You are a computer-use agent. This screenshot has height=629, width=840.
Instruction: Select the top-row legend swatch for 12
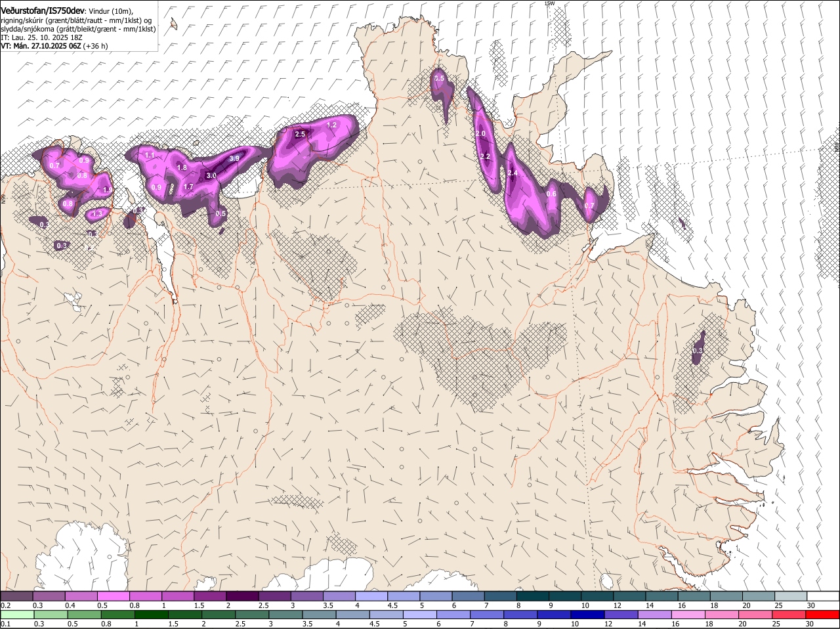(630, 596)
